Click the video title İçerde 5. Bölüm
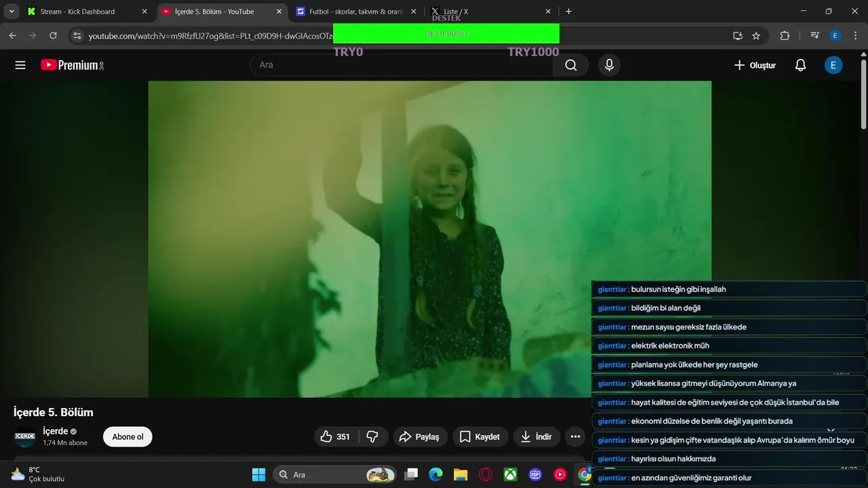 point(54,412)
